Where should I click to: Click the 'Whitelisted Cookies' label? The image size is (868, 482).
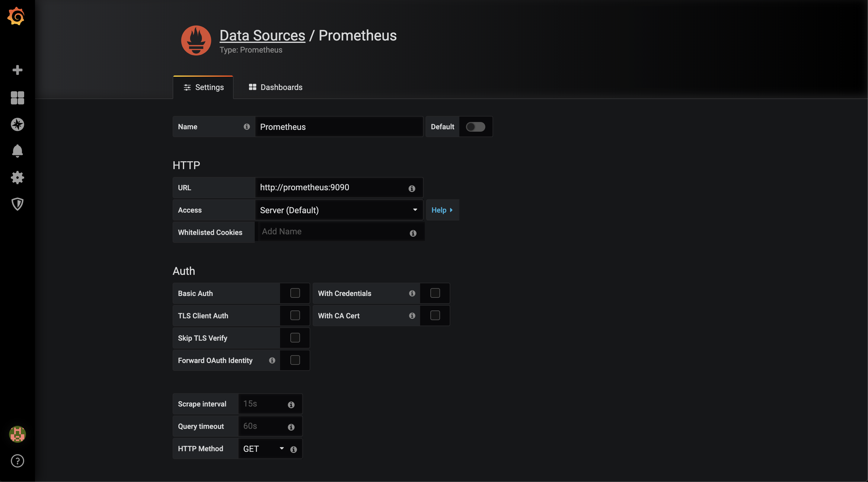[x=210, y=233]
